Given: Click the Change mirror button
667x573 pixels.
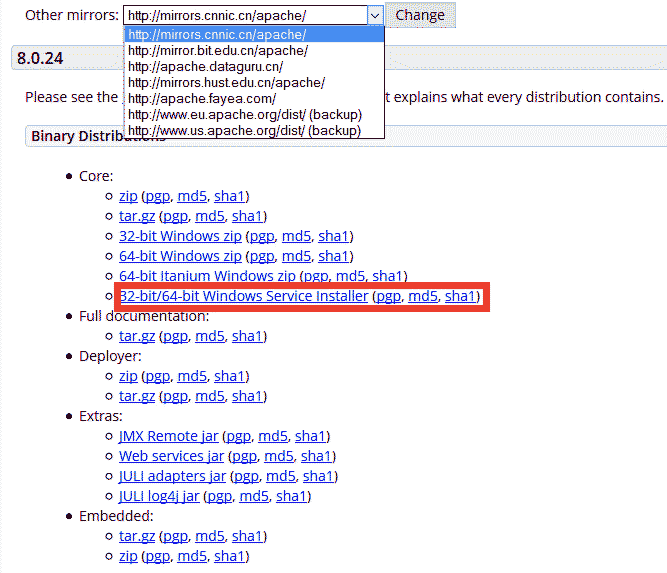Looking at the screenshot, I should point(420,16).
